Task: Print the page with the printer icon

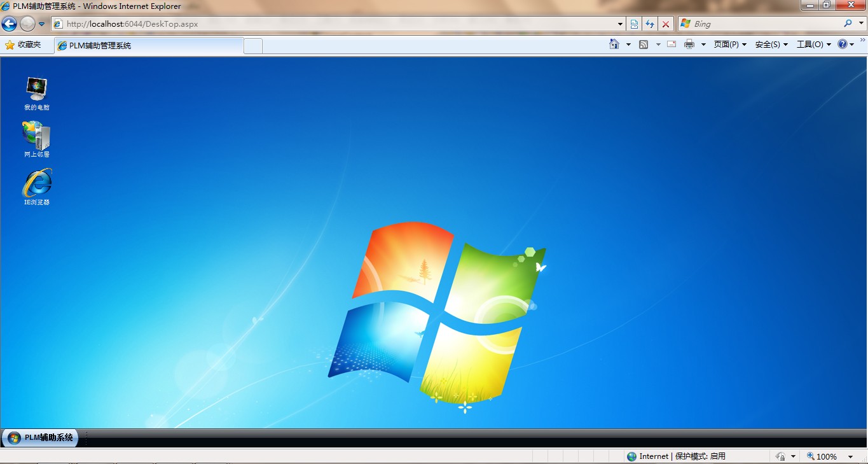Action: coord(689,44)
